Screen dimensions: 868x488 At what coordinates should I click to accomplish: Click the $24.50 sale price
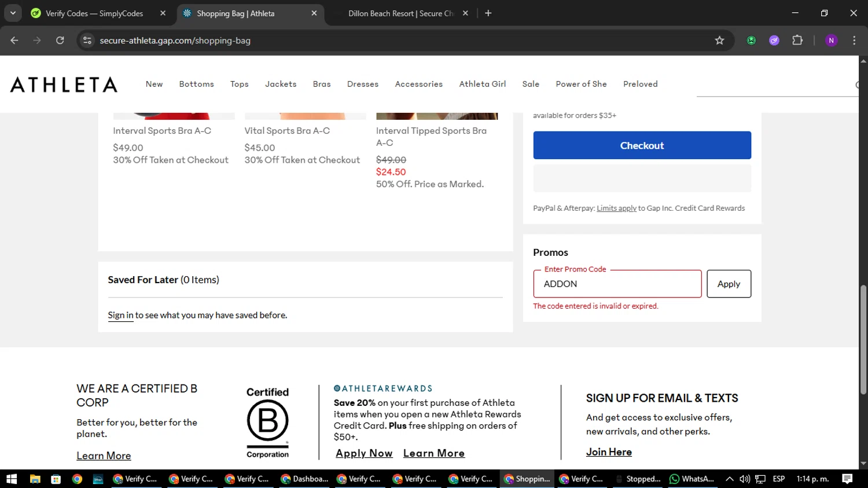click(391, 172)
